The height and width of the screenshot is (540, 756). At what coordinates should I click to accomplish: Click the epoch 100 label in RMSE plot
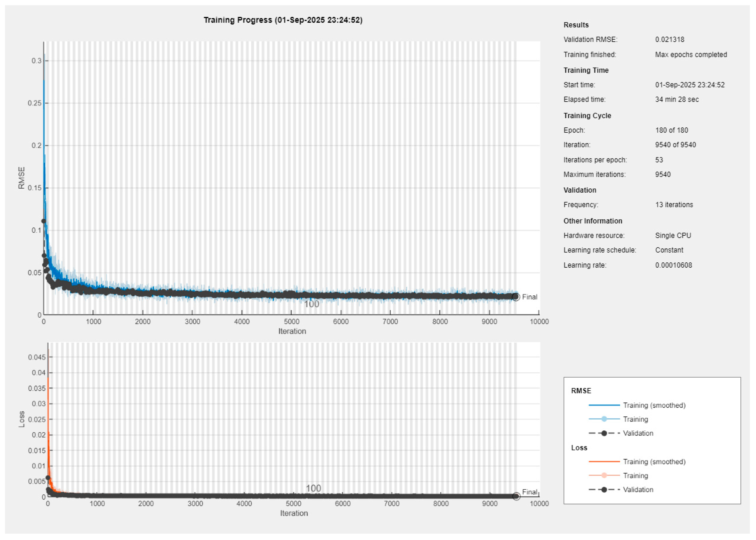tap(311, 304)
